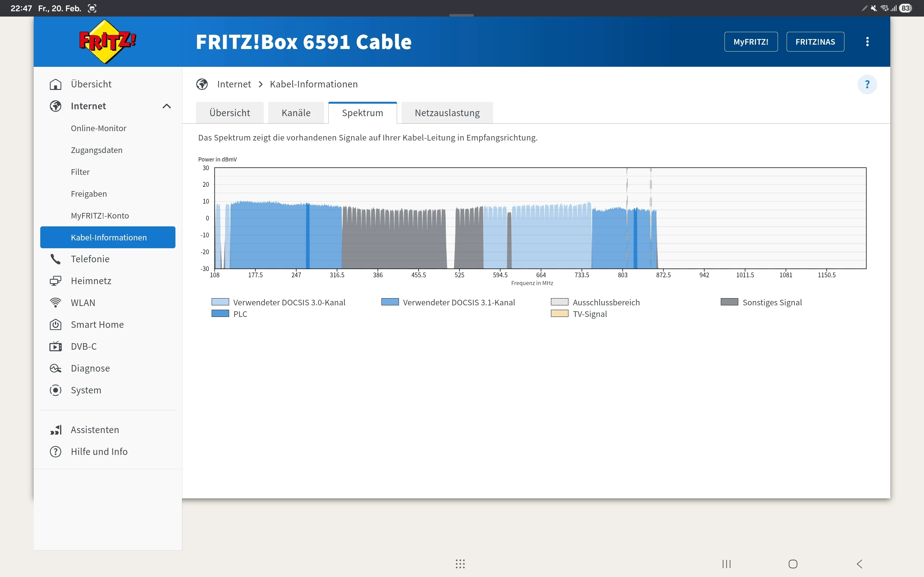The width and height of the screenshot is (924, 577).
Task: Switch to the Kanäle tab
Action: pyautogui.click(x=296, y=113)
